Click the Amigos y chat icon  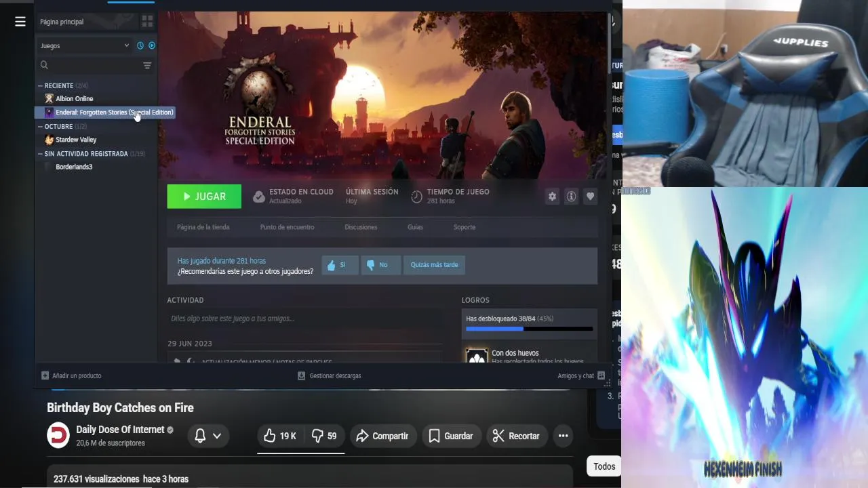pos(601,375)
